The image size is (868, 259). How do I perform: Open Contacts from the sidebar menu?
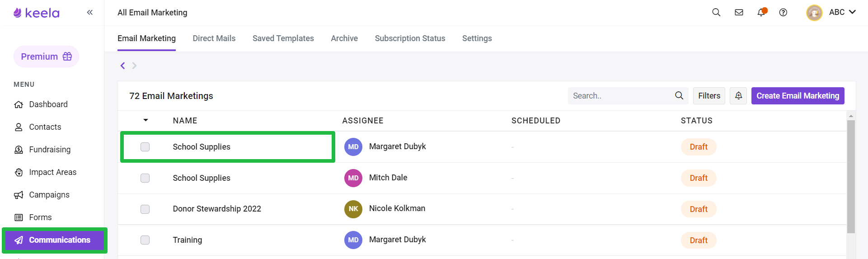point(45,127)
